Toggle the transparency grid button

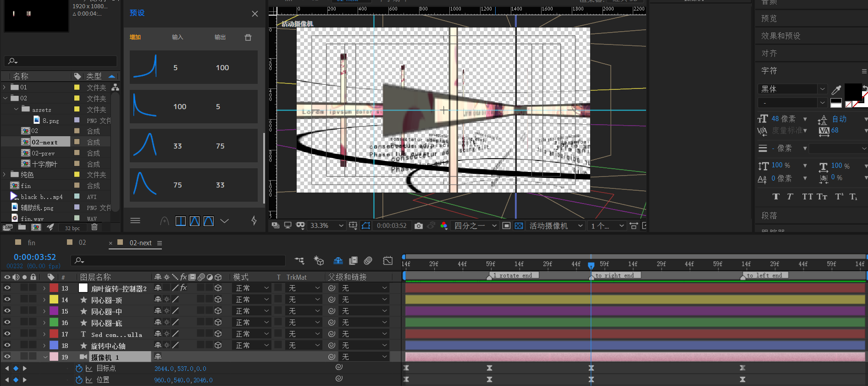[519, 226]
